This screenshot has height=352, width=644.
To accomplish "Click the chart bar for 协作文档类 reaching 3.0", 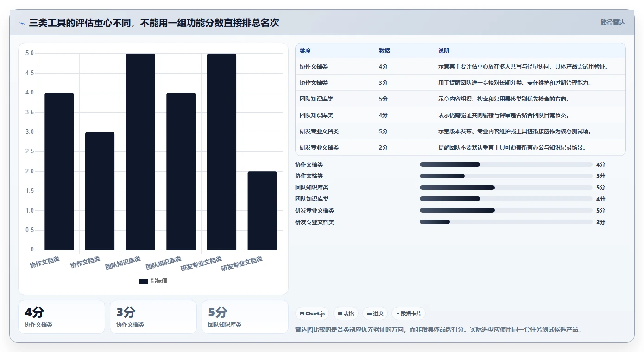I will 100,191.
